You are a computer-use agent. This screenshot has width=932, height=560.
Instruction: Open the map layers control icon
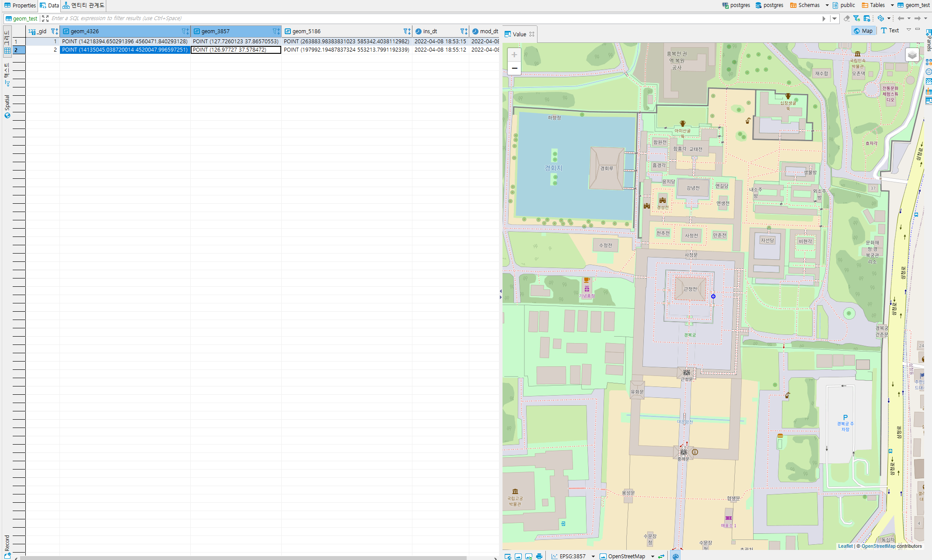coord(912,55)
